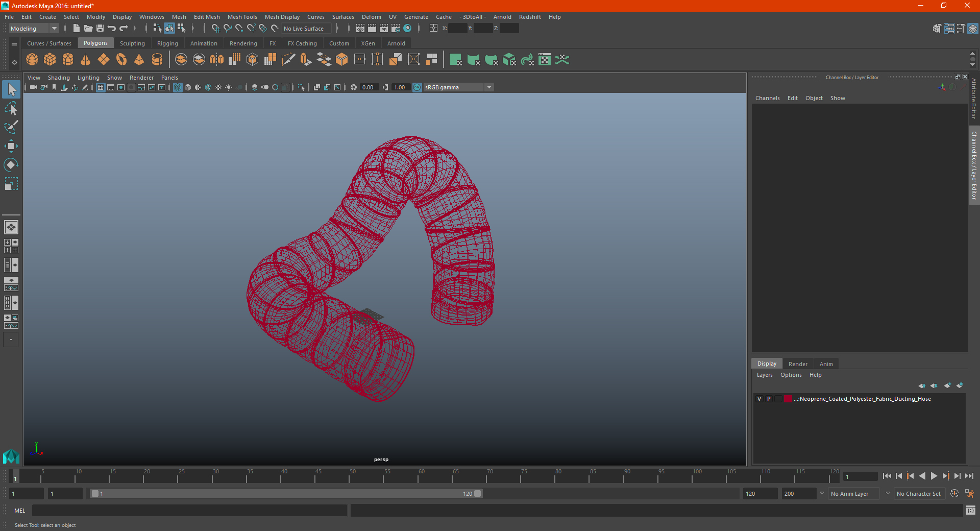This screenshot has height=531, width=980.
Task: Open the Layers menu in Layer Editor
Action: (765, 375)
